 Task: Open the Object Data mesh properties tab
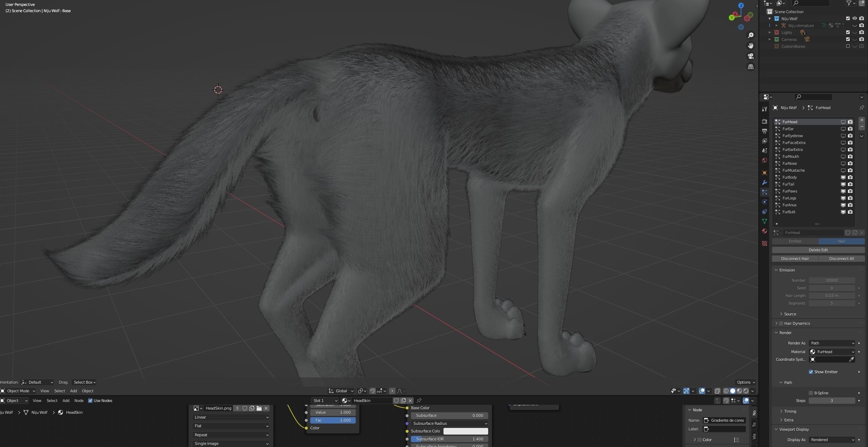(765, 221)
